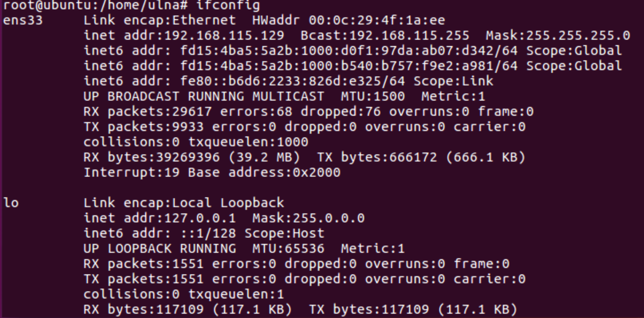Click the MTU:65536 value

[288, 248]
